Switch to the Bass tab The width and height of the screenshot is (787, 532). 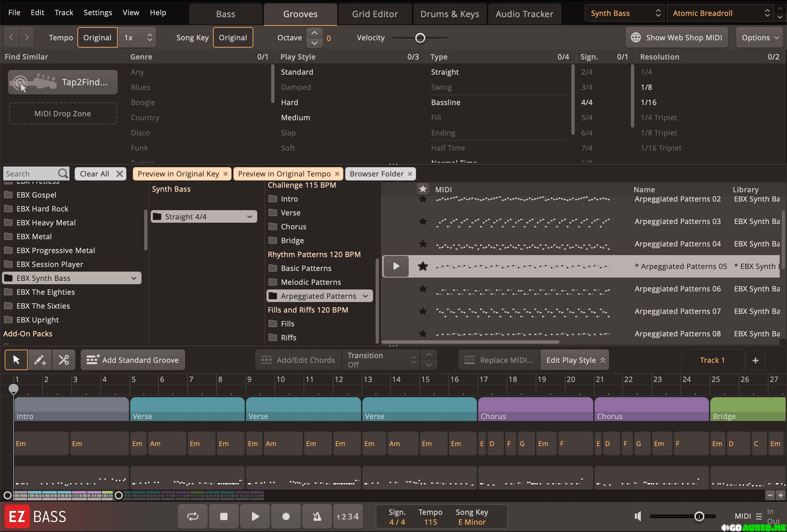coord(226,14)
